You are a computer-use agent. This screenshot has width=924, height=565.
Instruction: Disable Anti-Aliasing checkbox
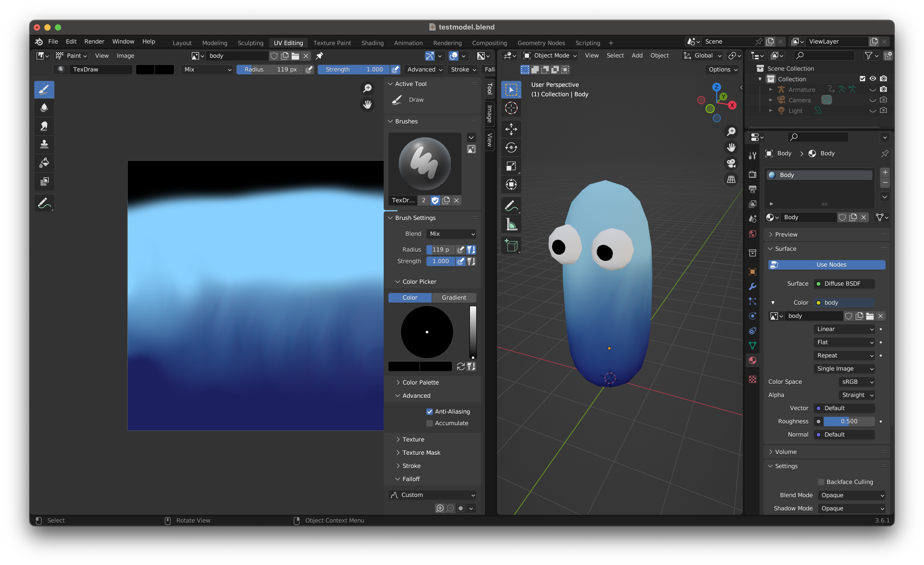[429, 411]
